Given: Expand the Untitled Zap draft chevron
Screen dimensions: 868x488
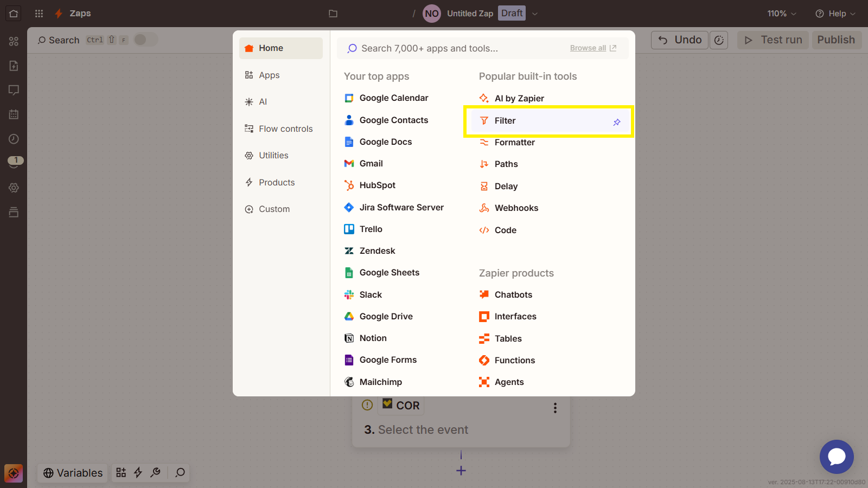Looking at the screenshot, I should click(x=535, y=14).
